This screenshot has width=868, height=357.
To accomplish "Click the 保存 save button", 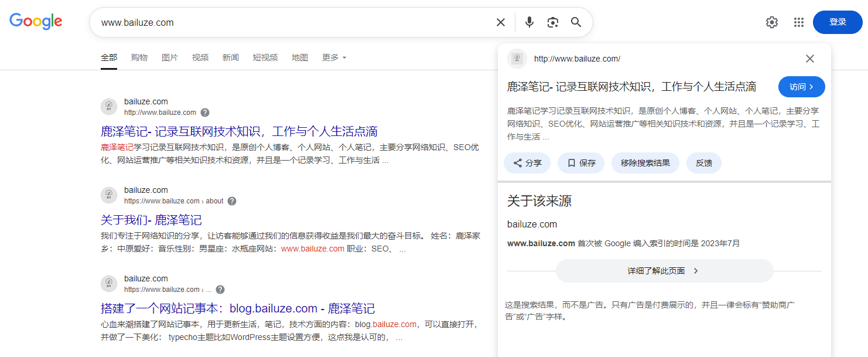I will [581, 163].
